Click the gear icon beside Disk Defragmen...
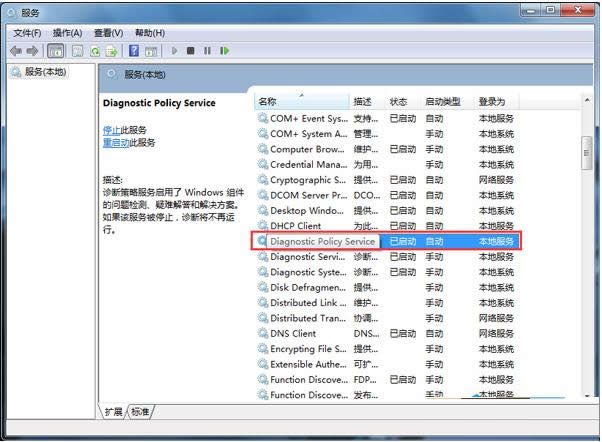 pyautogui.click(x=263, y=287)
